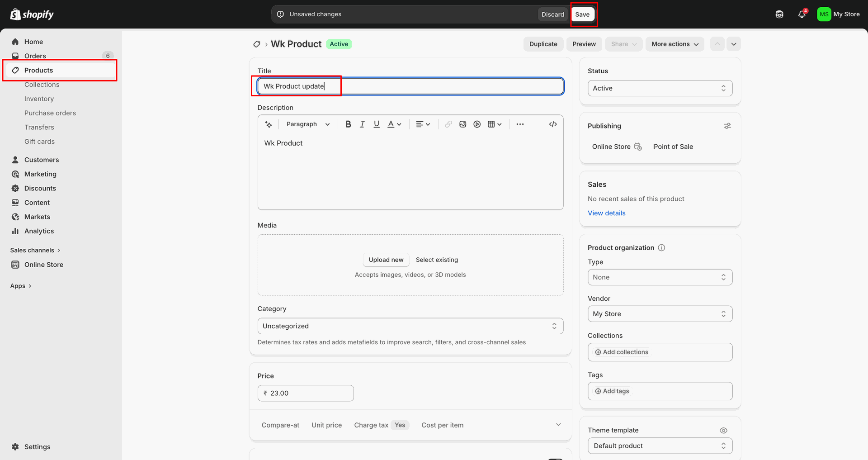Open the insert table menu
The width and height of the screenshot is (868, 460).
point(495,124)
